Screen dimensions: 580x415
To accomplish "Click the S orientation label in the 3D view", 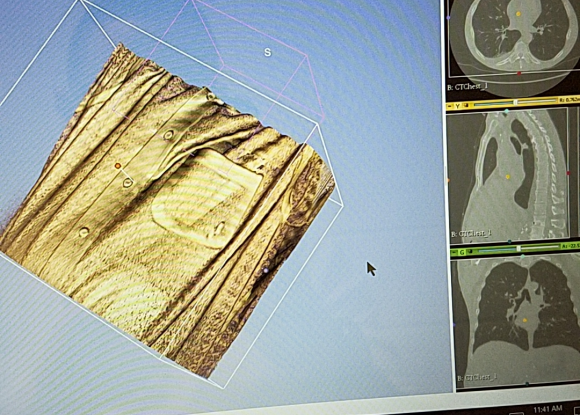I will coord(267,53).
